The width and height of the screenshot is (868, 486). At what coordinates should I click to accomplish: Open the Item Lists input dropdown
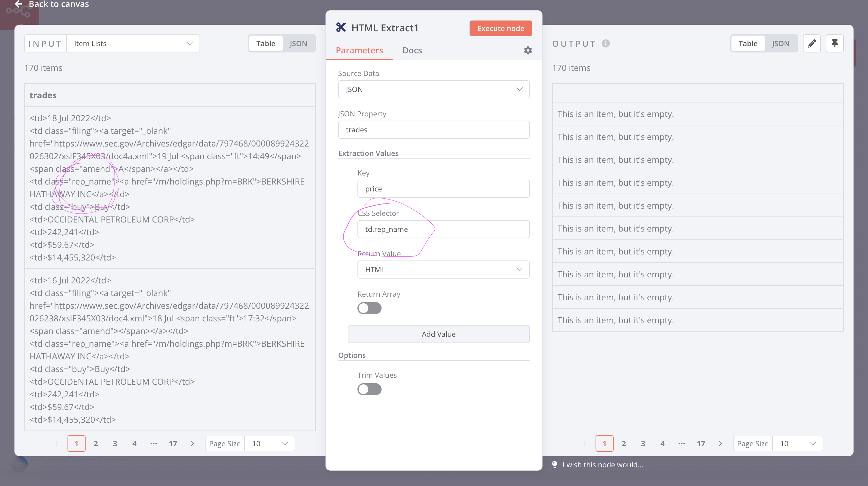point(133,43)
